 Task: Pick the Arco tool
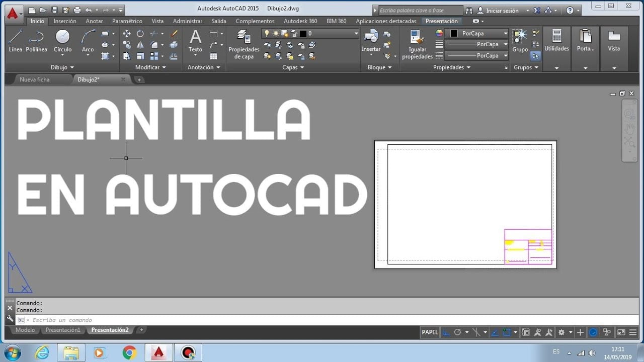(x=88, y=41)
